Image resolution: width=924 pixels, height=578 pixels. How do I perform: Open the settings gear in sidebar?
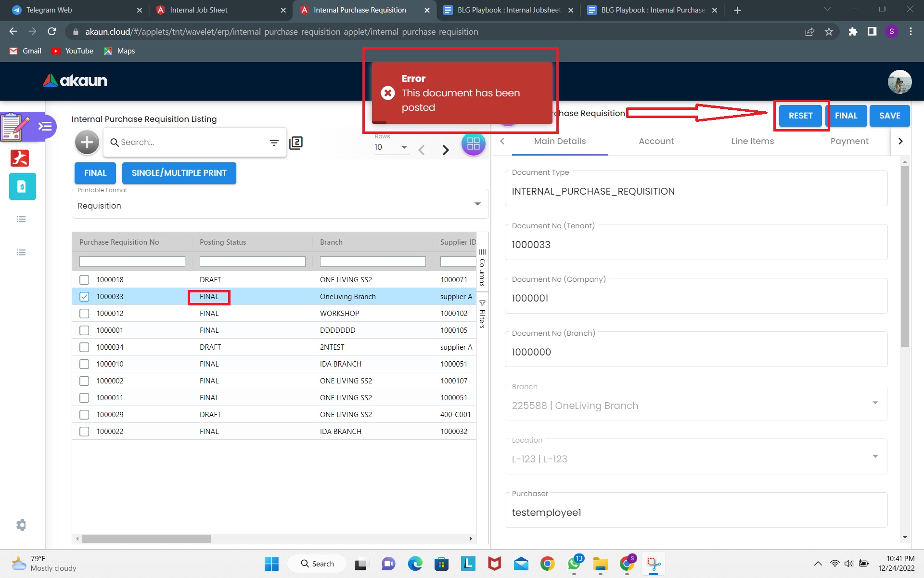(x=21, y=525)
